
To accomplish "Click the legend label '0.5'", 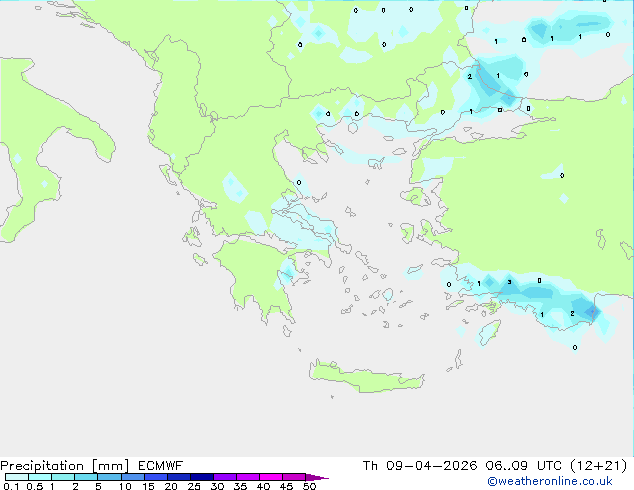I will tap(34, 486).
